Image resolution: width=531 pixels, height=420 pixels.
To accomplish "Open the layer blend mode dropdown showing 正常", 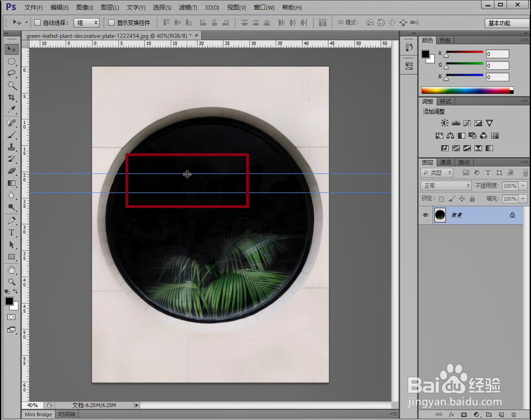I will point(446,185).
